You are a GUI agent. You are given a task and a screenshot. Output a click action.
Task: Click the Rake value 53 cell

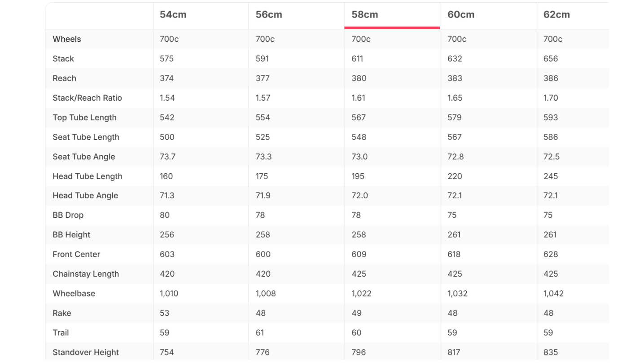pos(165,313)
